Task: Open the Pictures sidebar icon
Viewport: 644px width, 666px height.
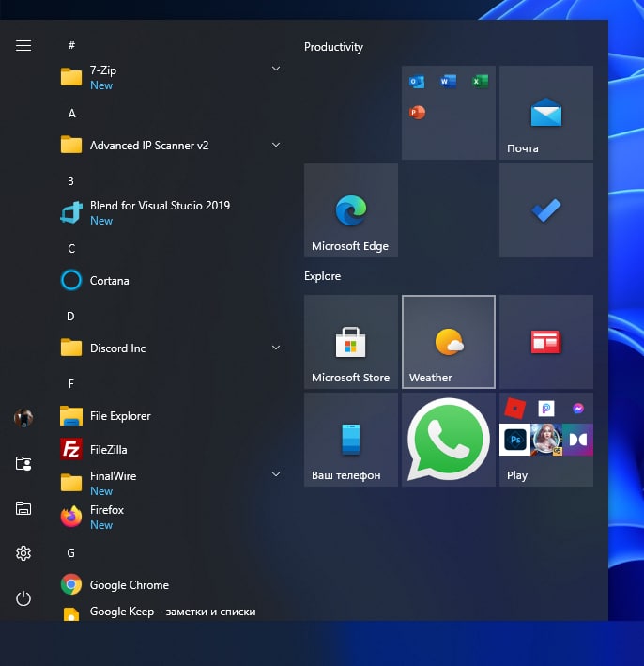Action: [23, 508]
